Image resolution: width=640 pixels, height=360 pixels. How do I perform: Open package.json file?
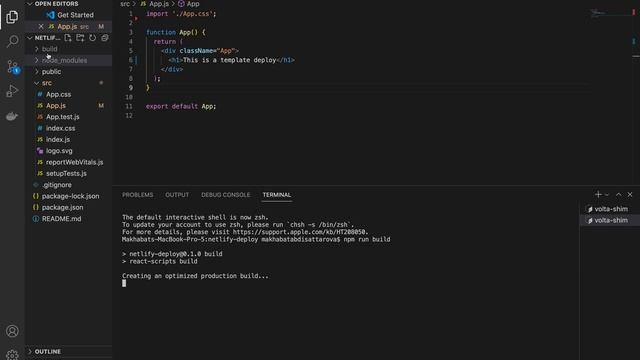68,207
